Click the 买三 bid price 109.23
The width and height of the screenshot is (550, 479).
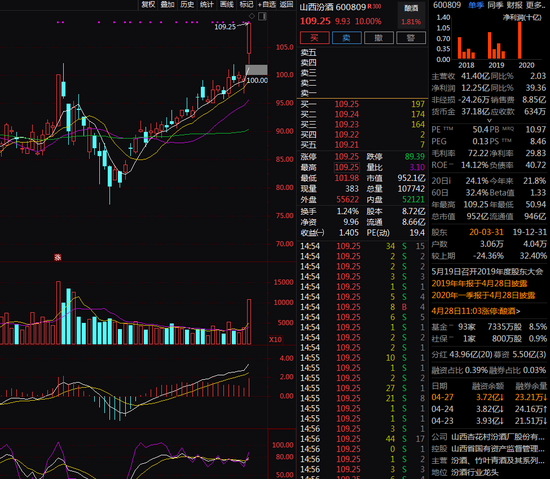tap(347, 124)
